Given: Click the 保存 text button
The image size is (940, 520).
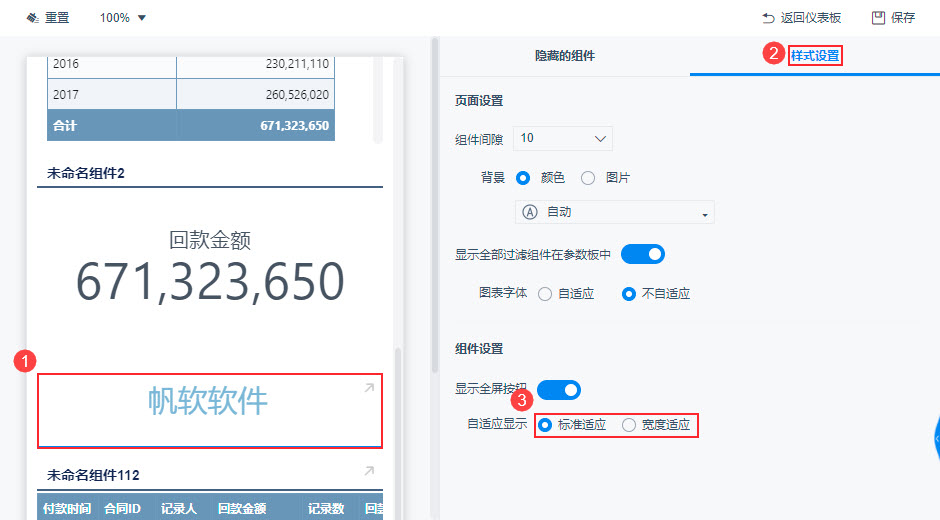Looking at the screenshot, I should click(903, 18).
